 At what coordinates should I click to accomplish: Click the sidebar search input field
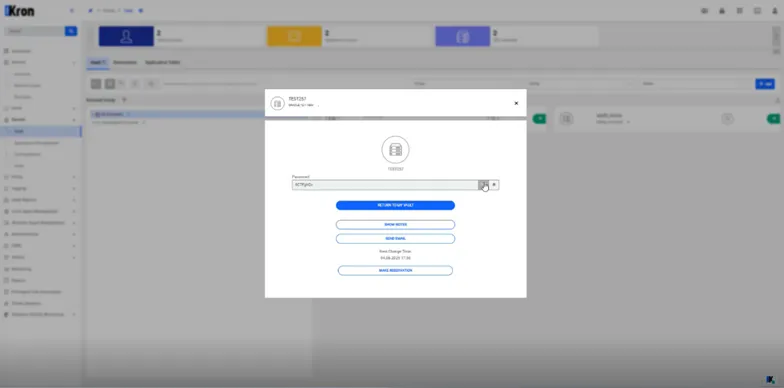click(34, 31)
